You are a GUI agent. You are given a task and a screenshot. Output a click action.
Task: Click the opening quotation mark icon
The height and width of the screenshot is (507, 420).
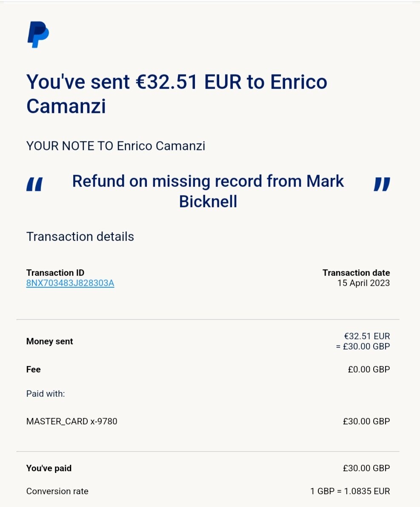(34, 184)
